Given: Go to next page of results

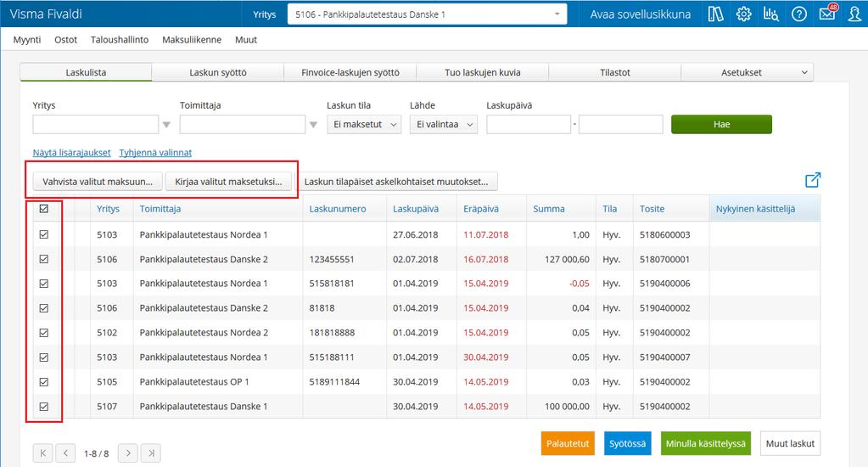Looking at the screenshot, I should (128, 453).
